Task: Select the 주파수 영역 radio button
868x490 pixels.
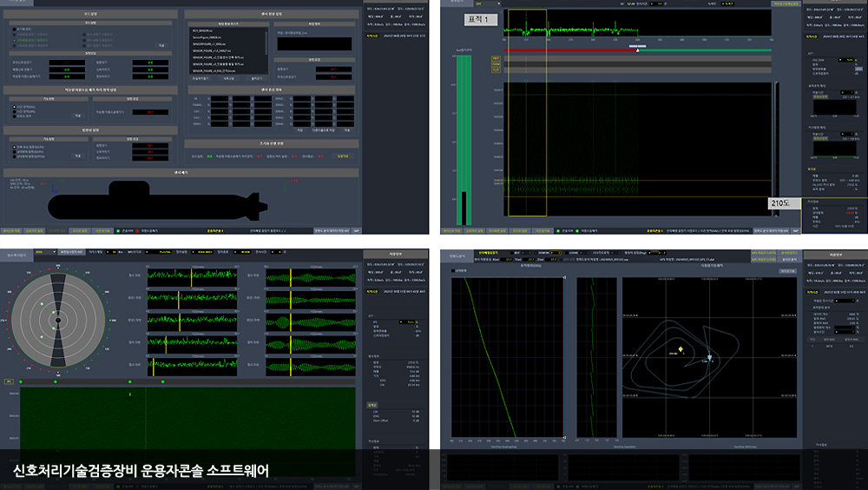Action: 15,116
